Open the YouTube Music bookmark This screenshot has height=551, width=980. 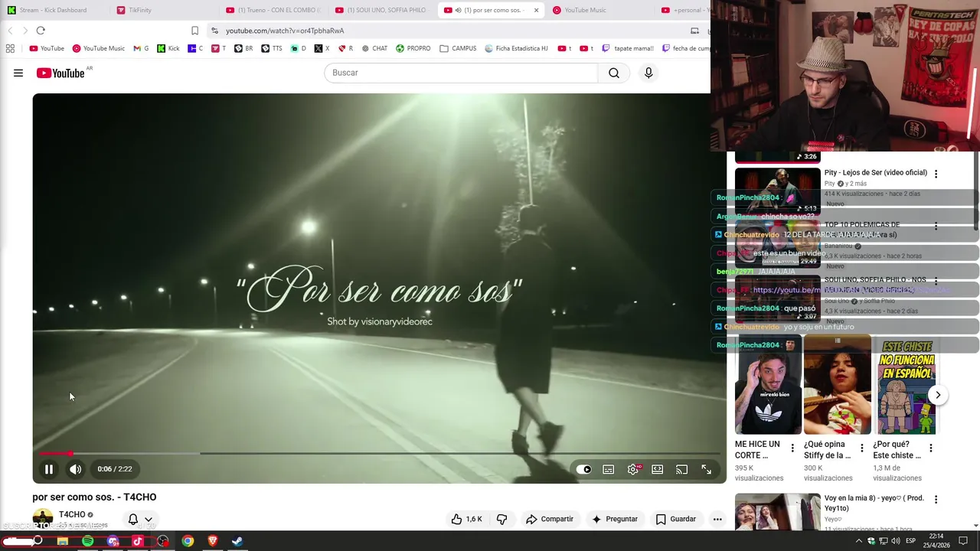[x=98, y=48]
